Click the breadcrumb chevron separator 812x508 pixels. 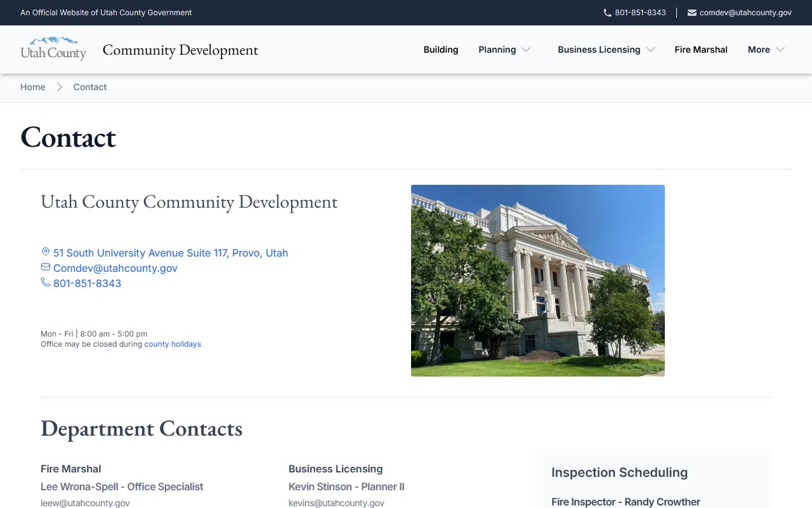point(59,87)
